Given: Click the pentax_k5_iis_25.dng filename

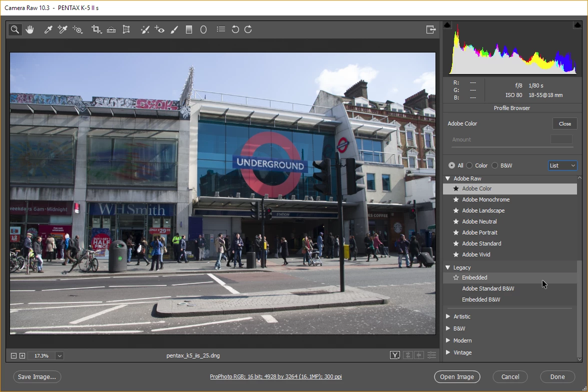Looking at the screenshot, I should click(x=193, y=355).
